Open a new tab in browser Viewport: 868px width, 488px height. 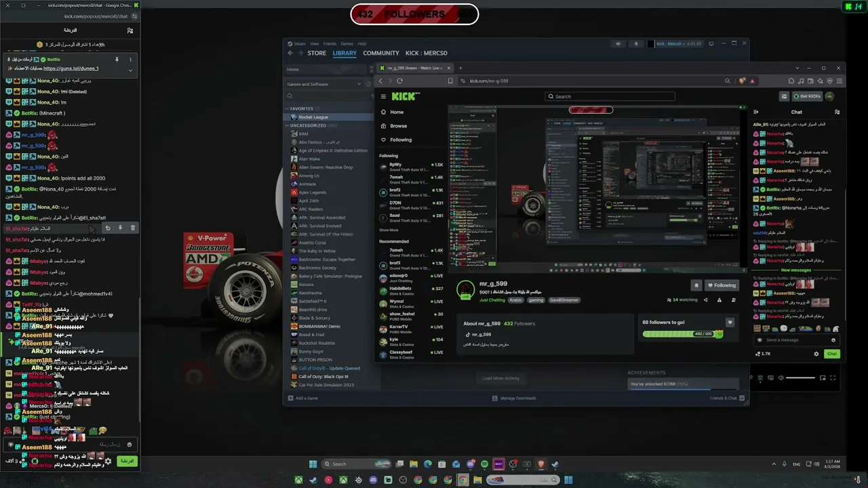(460, 68)
